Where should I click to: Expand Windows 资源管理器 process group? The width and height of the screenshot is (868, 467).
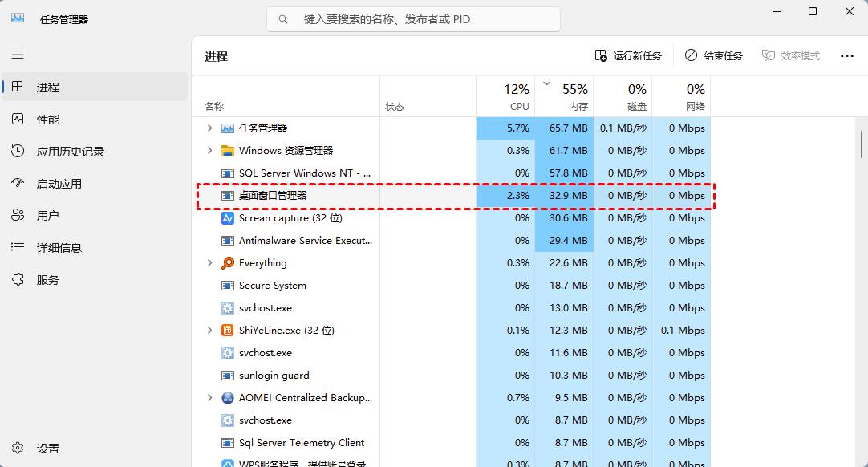pos(210,150)
